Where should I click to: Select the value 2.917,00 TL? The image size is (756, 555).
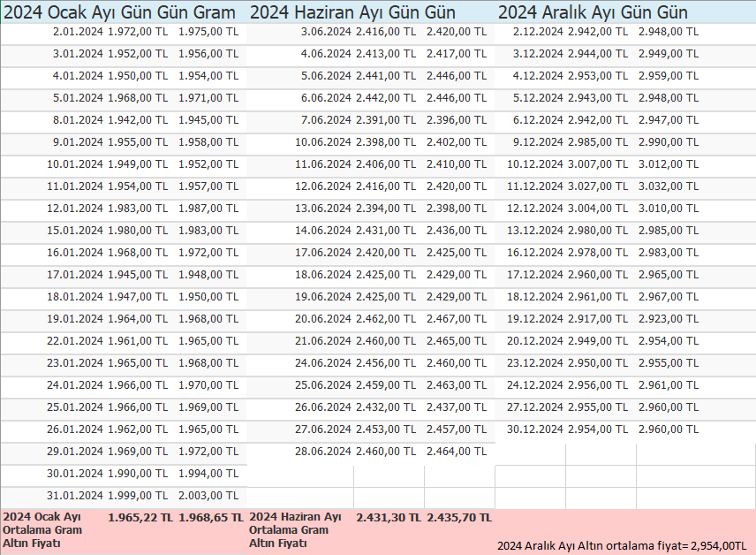[x=598, y=319]
